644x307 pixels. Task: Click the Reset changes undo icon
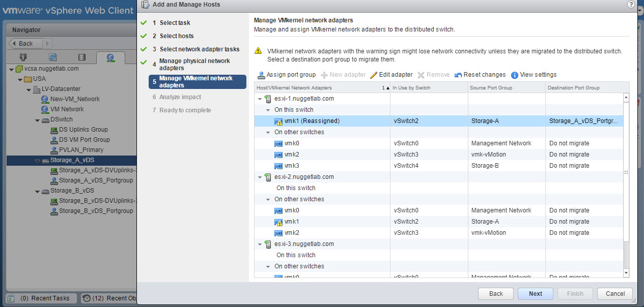click(458, 75)
